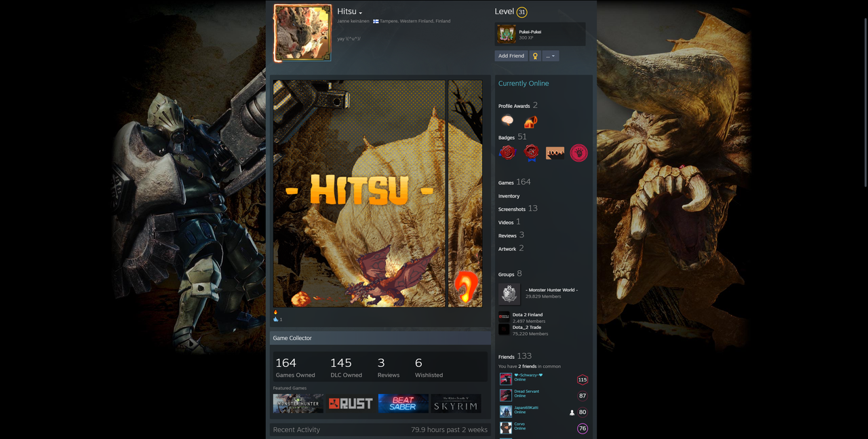Open the large Hitsu artwork showcase image

[x=359, y=194]
